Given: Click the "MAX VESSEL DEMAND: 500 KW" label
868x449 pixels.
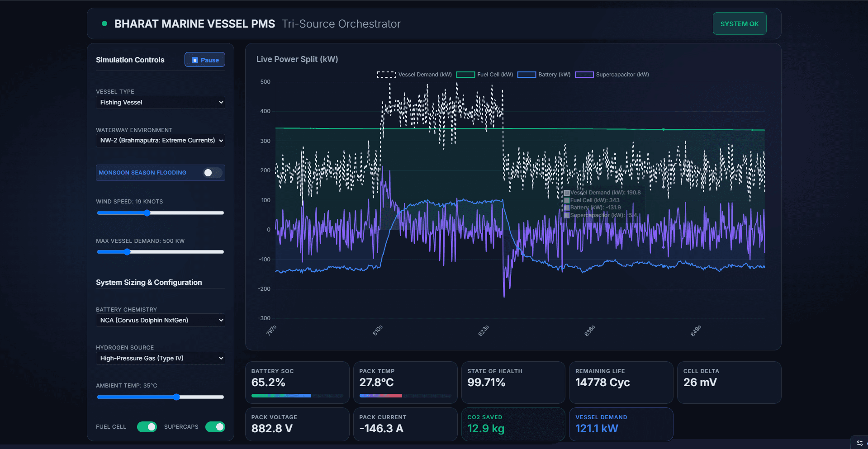Looking at the screenshot, I should [140, 241].
